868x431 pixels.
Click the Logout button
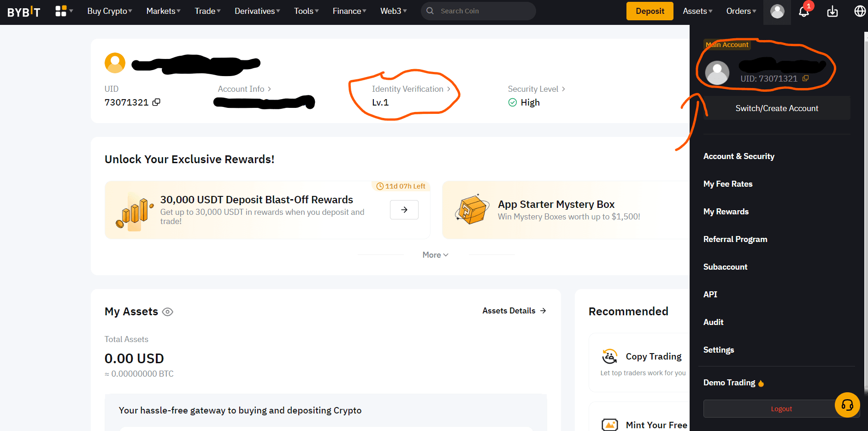[781, 409]
